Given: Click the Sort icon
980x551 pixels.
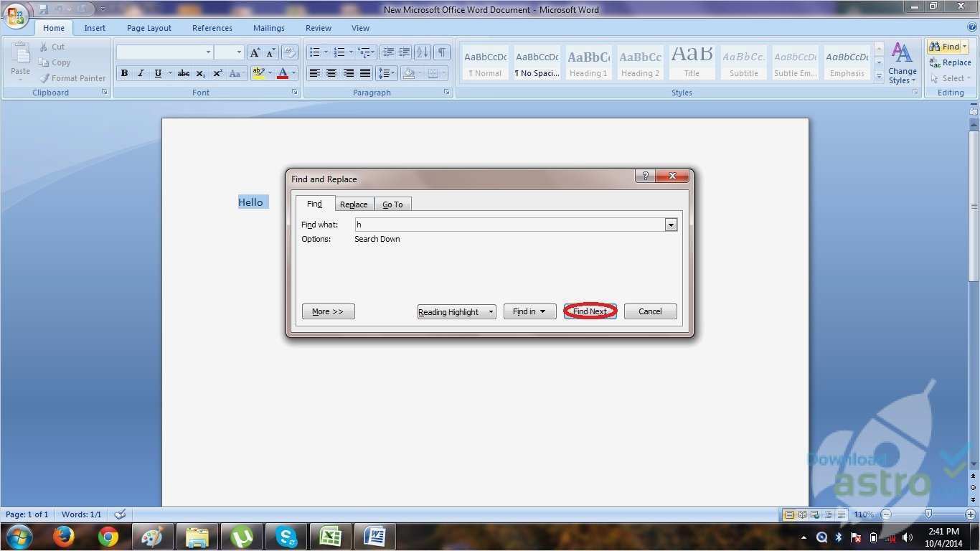Looking at the screenshot, I should [423, 52].
